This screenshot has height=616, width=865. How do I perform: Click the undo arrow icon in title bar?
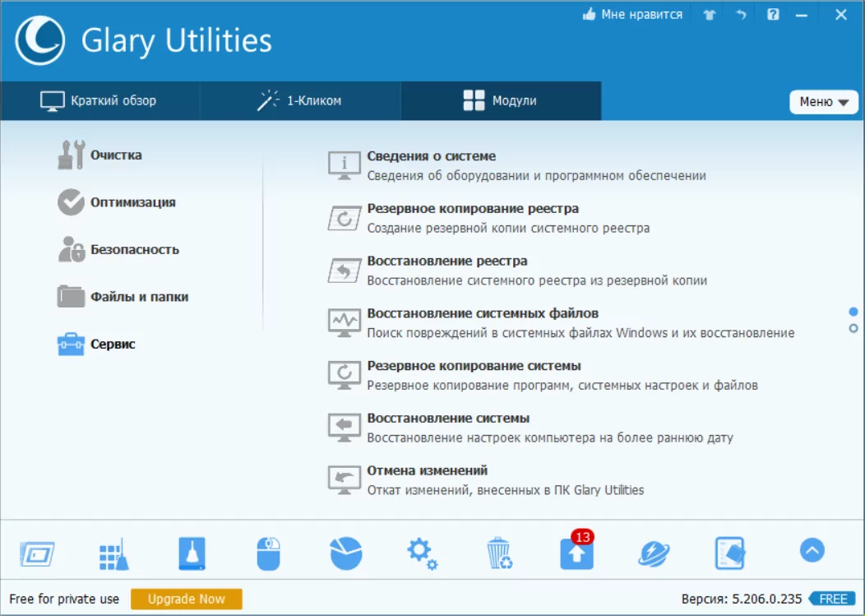[x=741, y=15]
